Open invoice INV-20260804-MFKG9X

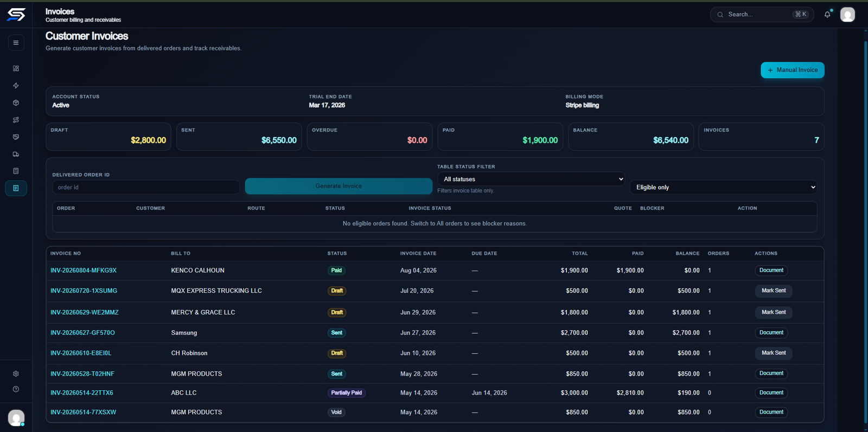[x=84, y=270]
